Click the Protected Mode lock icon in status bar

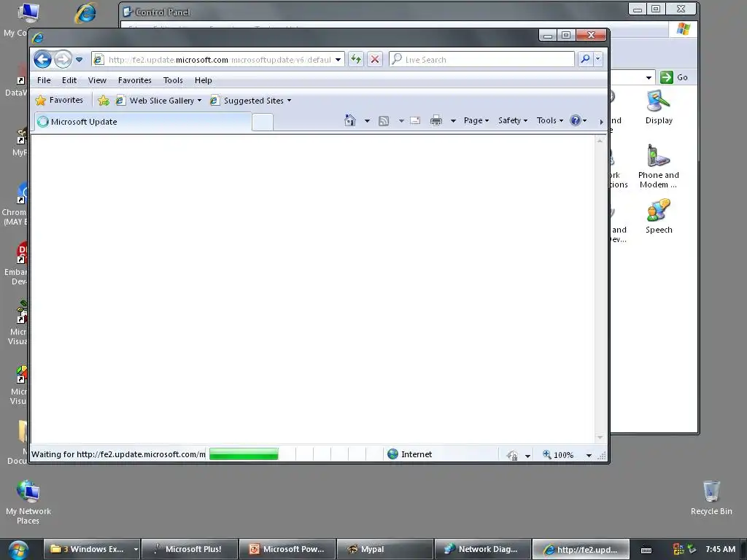[x=512, y=455]
